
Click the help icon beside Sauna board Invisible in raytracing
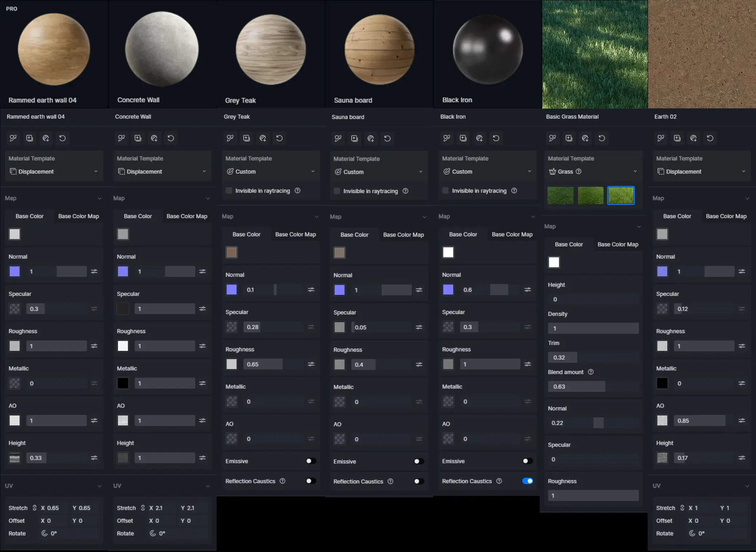coord(406,191)
